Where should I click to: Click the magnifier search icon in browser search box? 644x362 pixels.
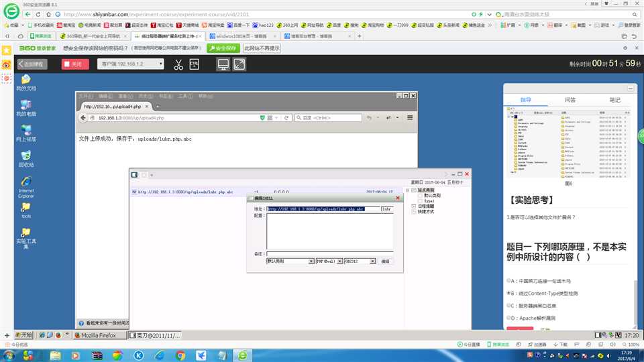pyautogui.click(x=635, y=14)
